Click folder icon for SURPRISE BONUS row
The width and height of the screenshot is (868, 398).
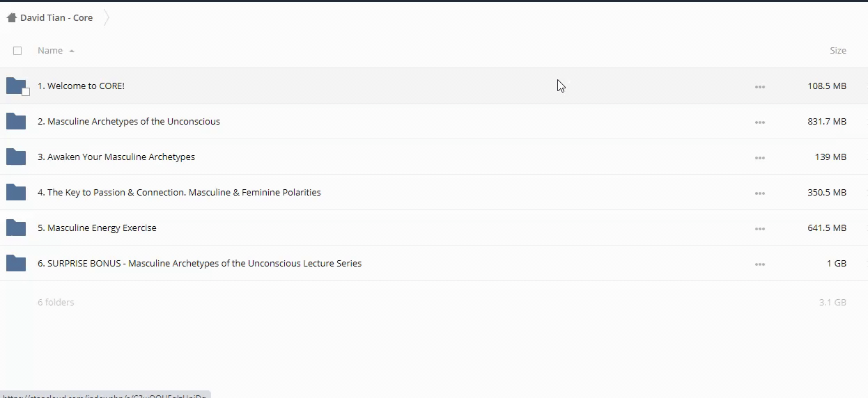[15, 263]
